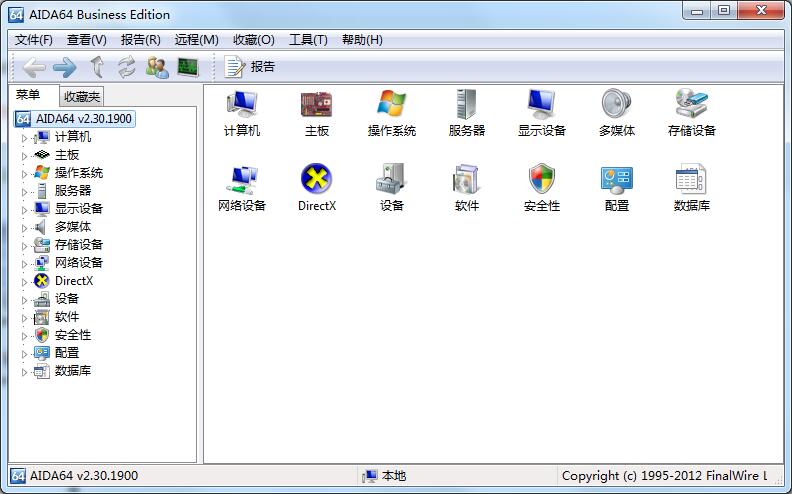Click the Up level toolbar icon
This screenshot has width=792, height=494.
tap(97, 67)
